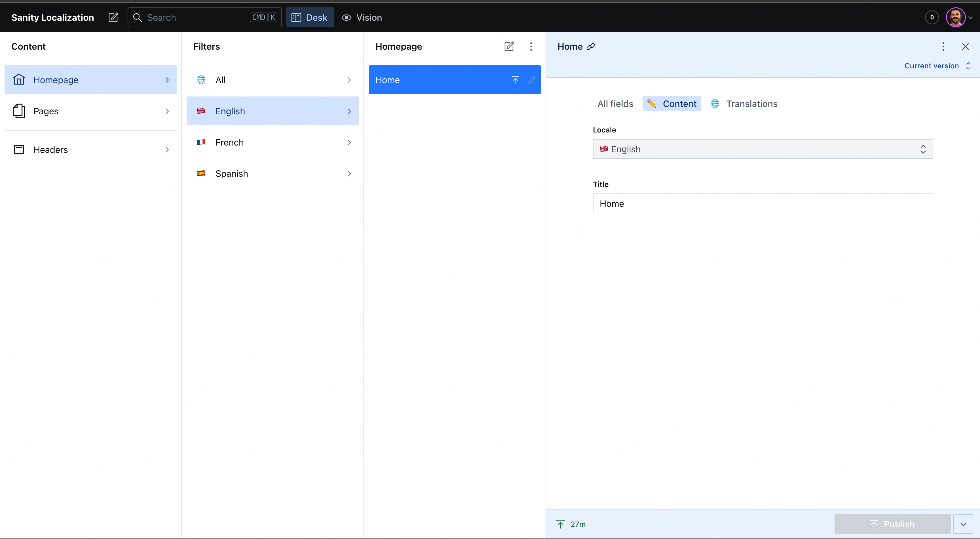Click the published status arrow on Home row
Screen dimensions: 980x539
515,80
